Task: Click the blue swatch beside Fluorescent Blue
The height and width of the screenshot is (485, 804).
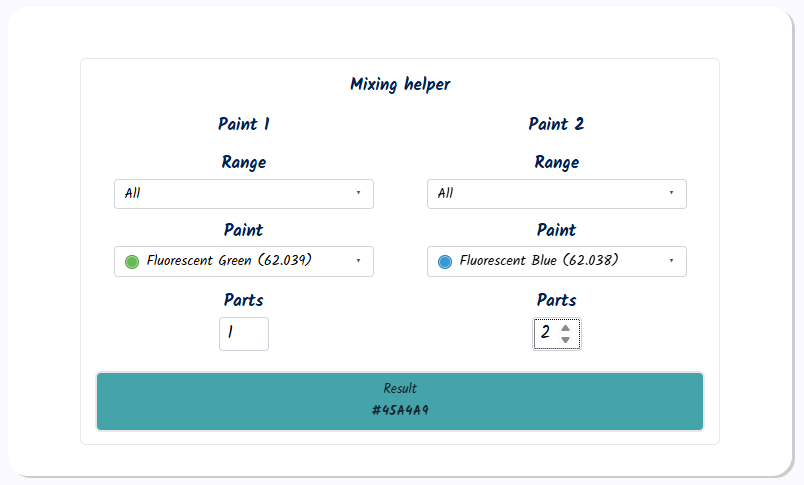Action: tap(444, 262)
